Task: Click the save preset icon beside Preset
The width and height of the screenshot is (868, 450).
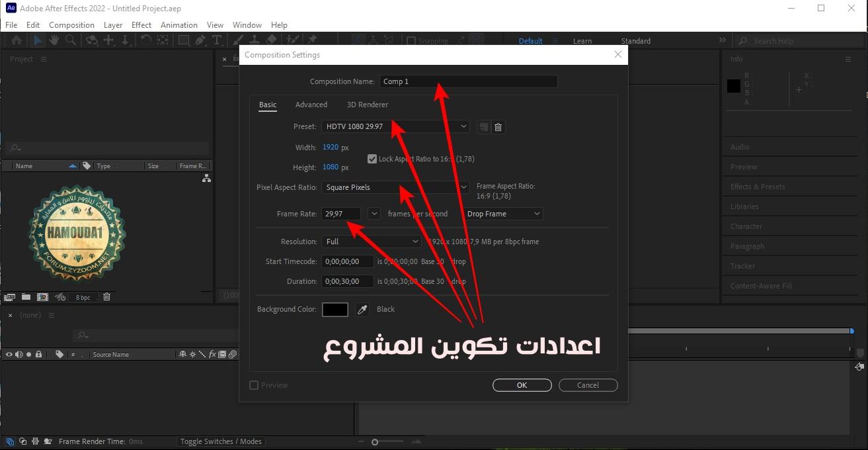Action: 484,127
